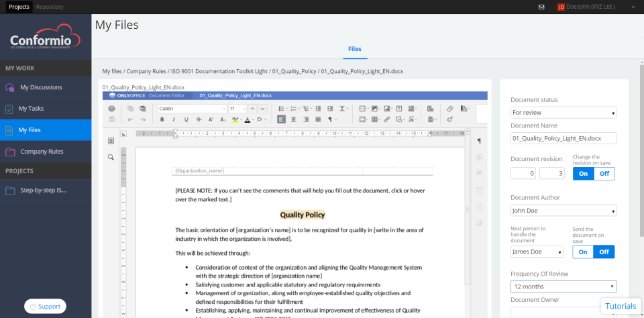
Task: Click the insert hyperlink icon
Action: click(x=387, y=119)
